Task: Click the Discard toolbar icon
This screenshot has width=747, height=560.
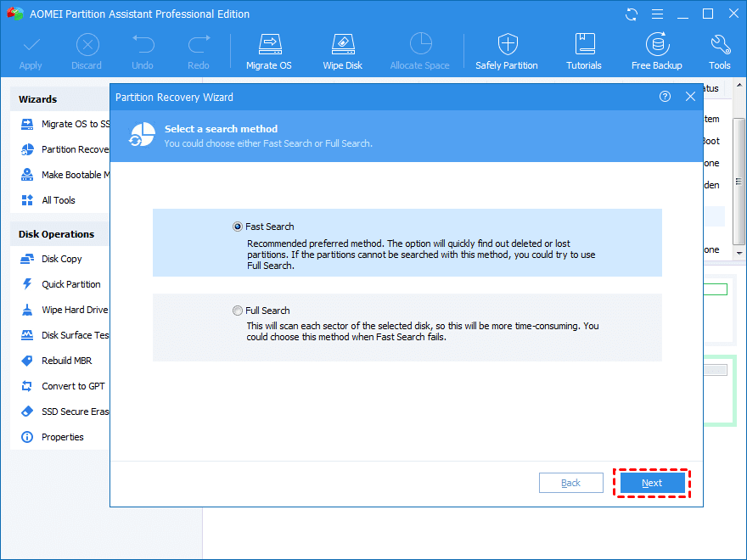Action: 87,45
